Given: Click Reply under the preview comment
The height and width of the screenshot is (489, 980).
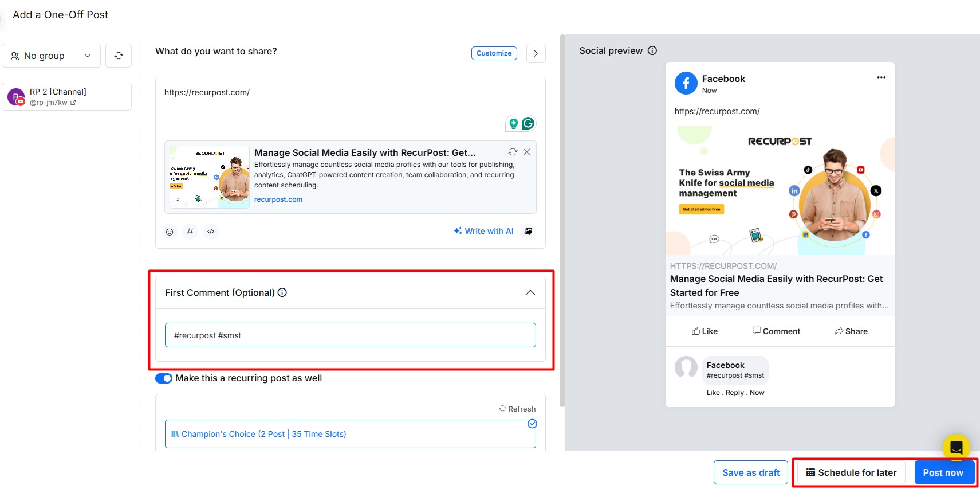Looking at the screenshot, I should 734,393.
